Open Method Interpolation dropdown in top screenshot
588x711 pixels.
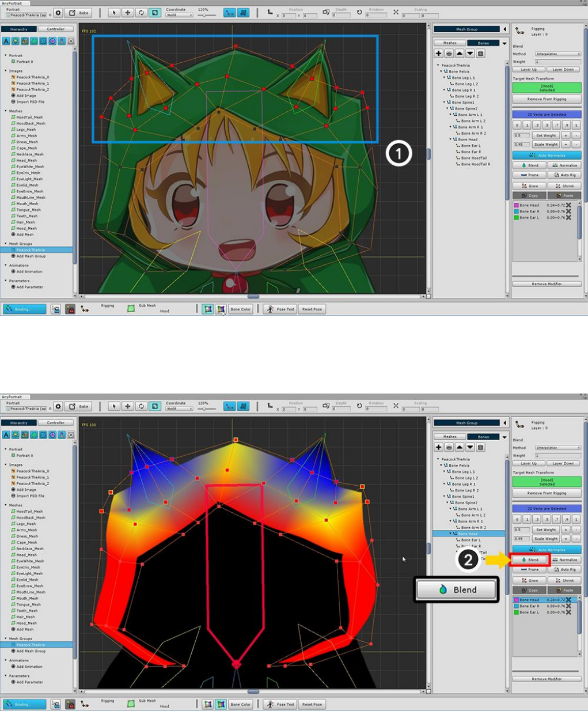[558, 54]
